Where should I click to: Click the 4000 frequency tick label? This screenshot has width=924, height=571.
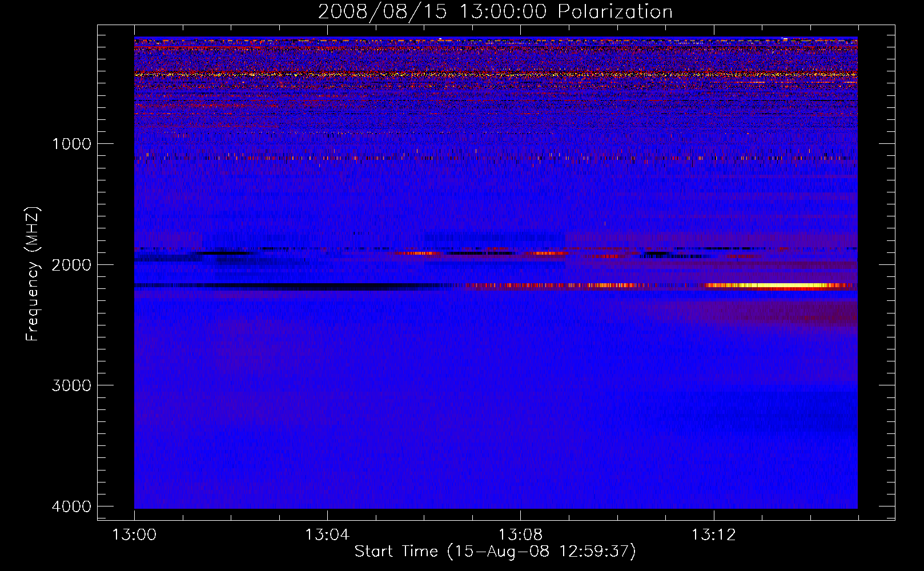pos(72,506)
